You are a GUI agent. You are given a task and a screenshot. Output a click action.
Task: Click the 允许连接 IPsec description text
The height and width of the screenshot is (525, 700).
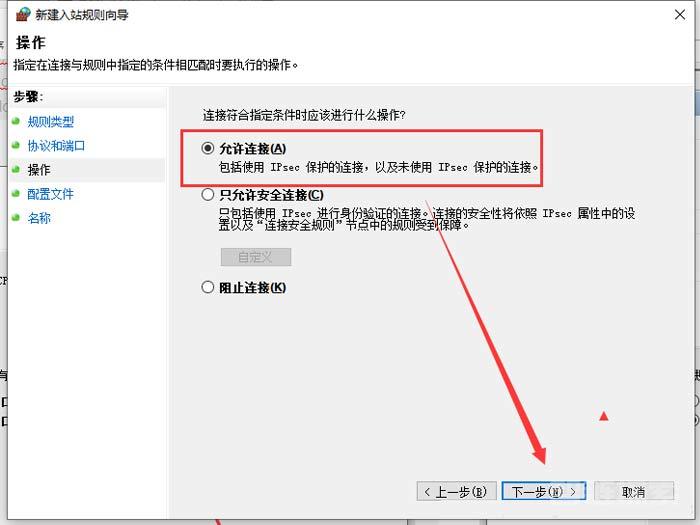379,167
